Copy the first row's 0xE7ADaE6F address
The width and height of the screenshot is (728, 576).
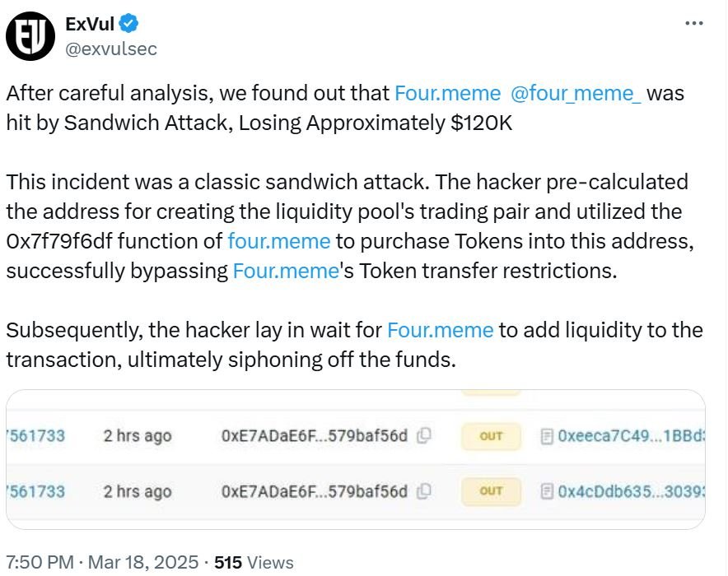tap(424, 436)
